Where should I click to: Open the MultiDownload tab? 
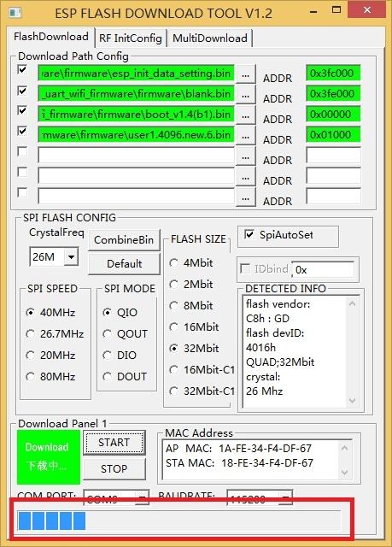tap(210, 38)
